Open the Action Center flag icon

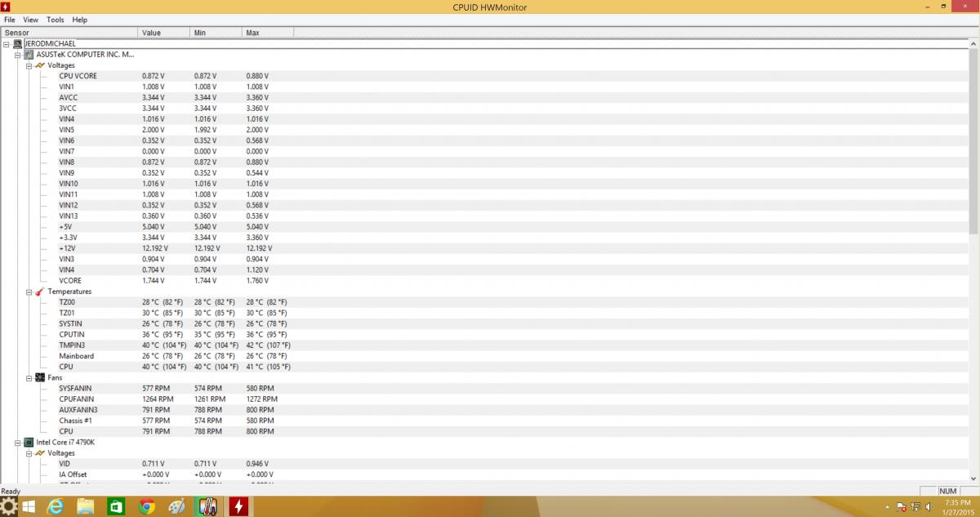coord(901,507)
